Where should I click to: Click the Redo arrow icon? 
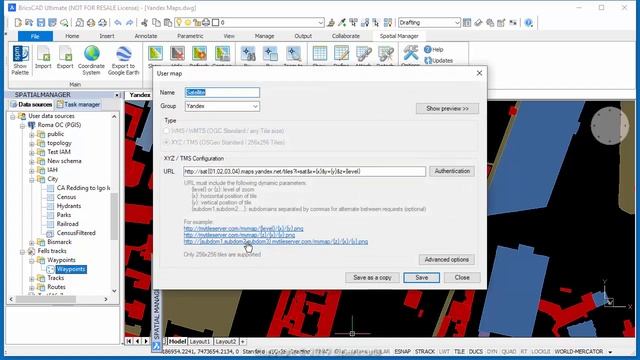coord(129,22)
